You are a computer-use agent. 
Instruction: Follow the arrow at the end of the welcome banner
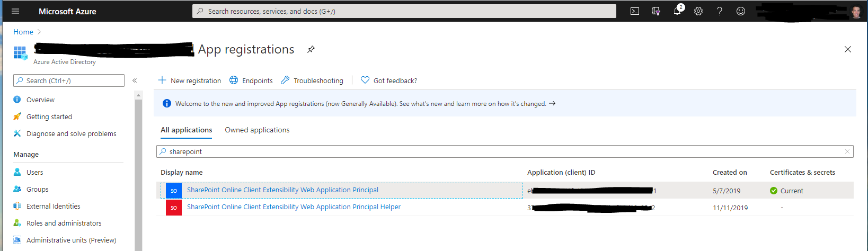point(552,103)
